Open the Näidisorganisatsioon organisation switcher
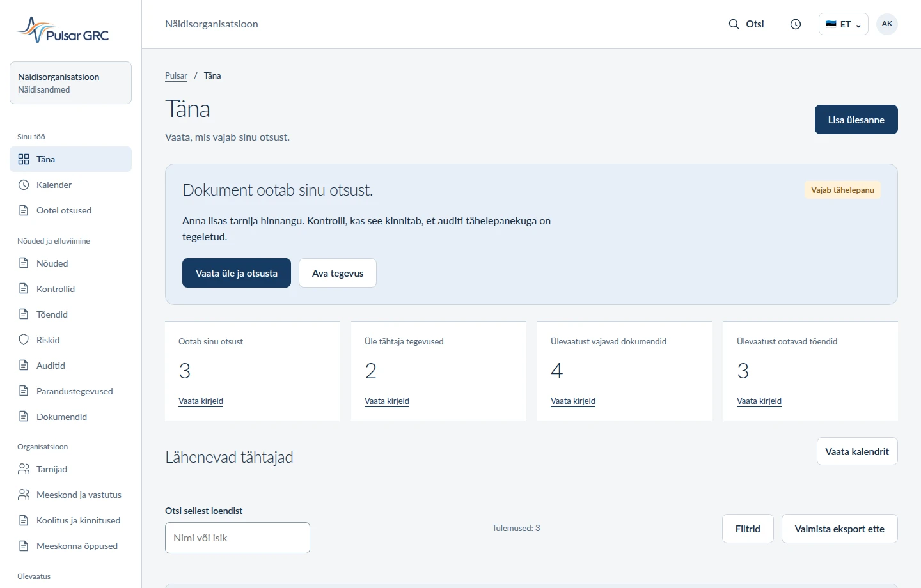921x588 pixels. [x=70, y=83]
